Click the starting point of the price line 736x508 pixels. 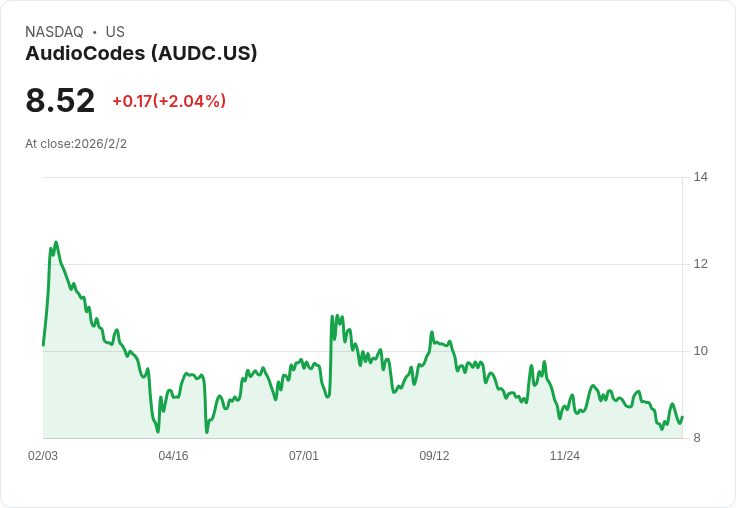pos(43,345)
